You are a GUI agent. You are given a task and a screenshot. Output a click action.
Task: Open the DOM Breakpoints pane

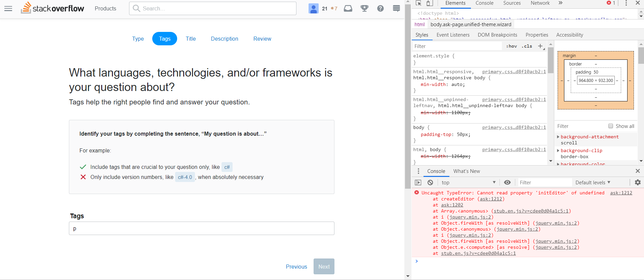point(497,35)
